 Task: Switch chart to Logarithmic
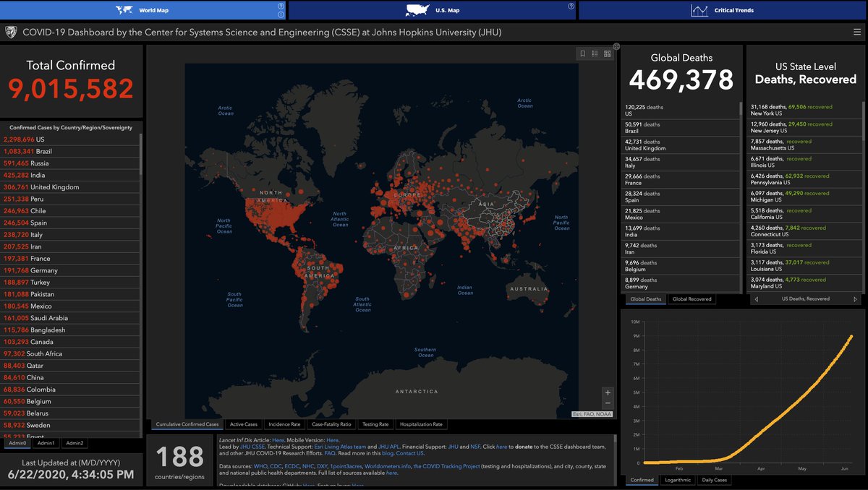[x=677, y=480]
